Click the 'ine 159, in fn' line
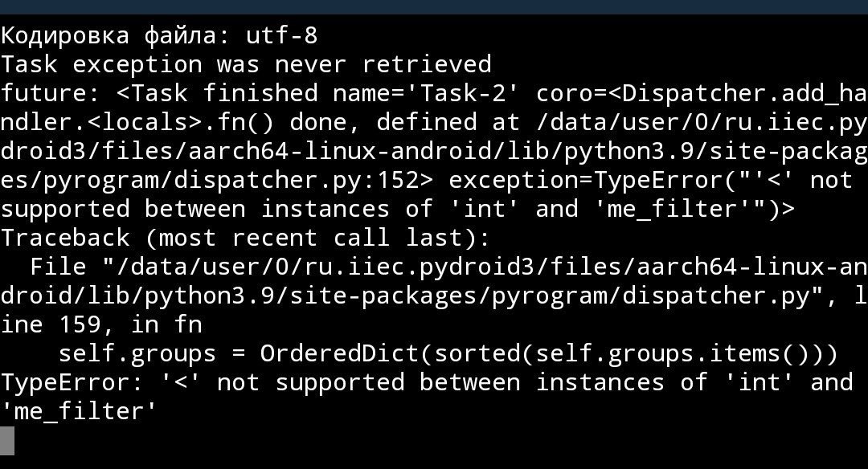The width and height of the screenshot is (868, 469). click(101, 324)
